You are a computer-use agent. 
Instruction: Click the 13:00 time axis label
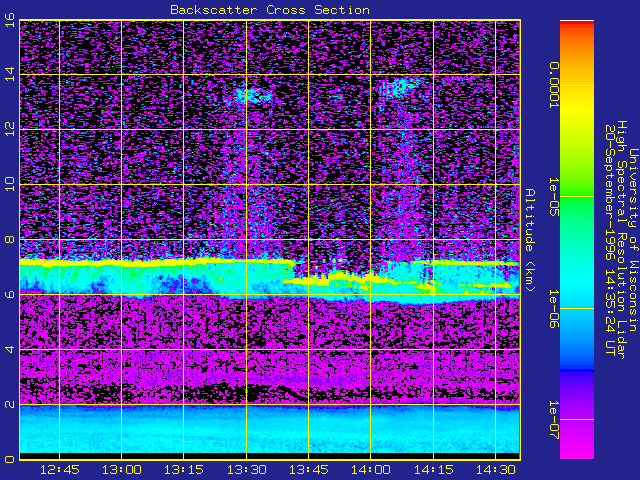122,470
